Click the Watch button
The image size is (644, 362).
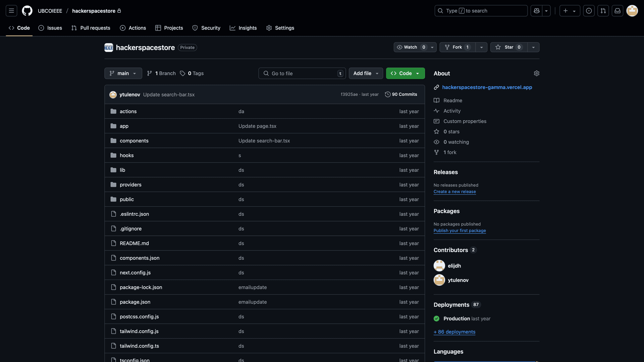pos(411,47)
